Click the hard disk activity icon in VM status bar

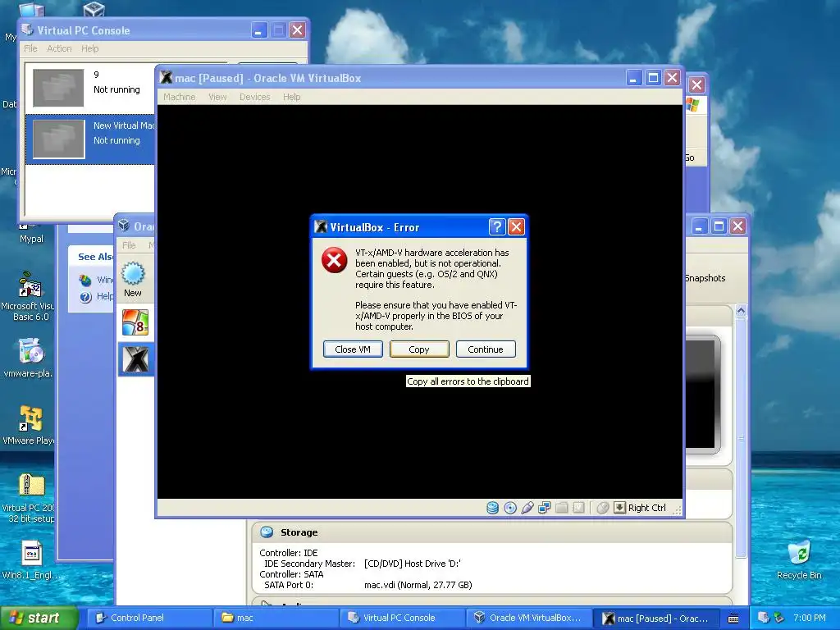492,507
